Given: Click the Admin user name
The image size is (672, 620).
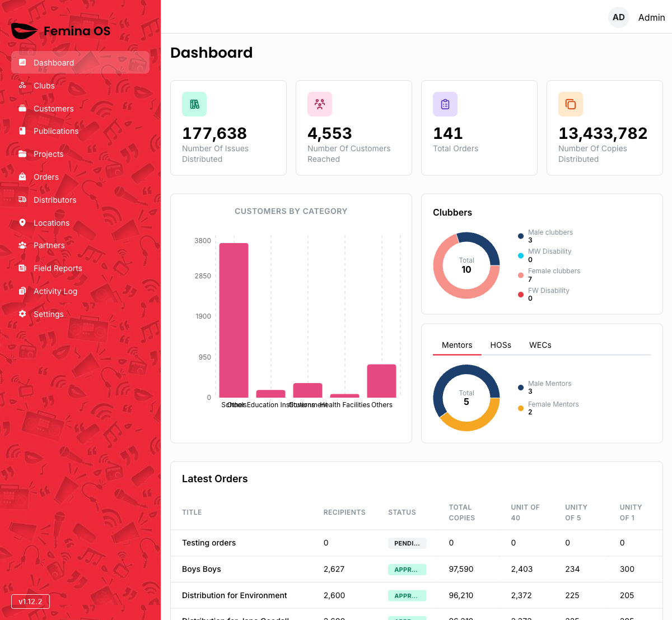Looking at the screenshot, I should 651,17.
